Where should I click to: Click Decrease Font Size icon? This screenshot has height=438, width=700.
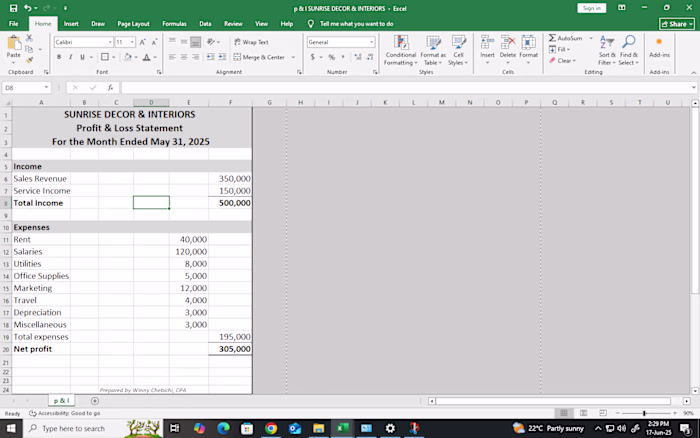coord(154,42)
